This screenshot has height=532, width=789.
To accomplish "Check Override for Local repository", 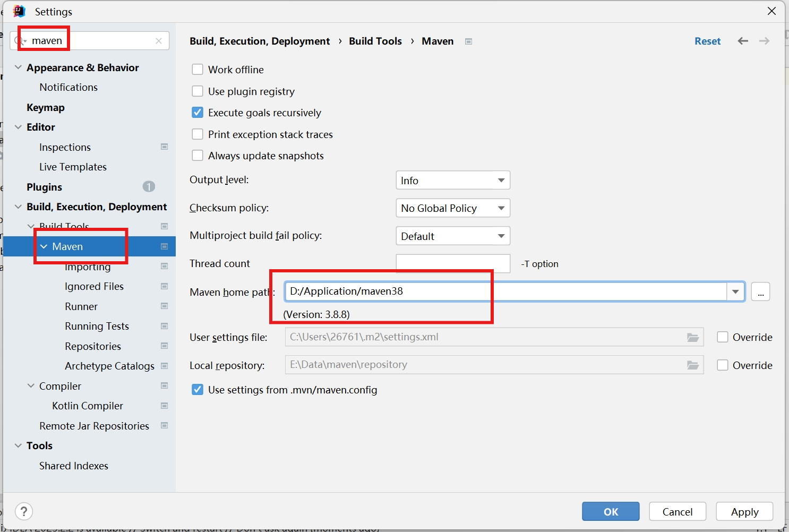I will 723,365.
